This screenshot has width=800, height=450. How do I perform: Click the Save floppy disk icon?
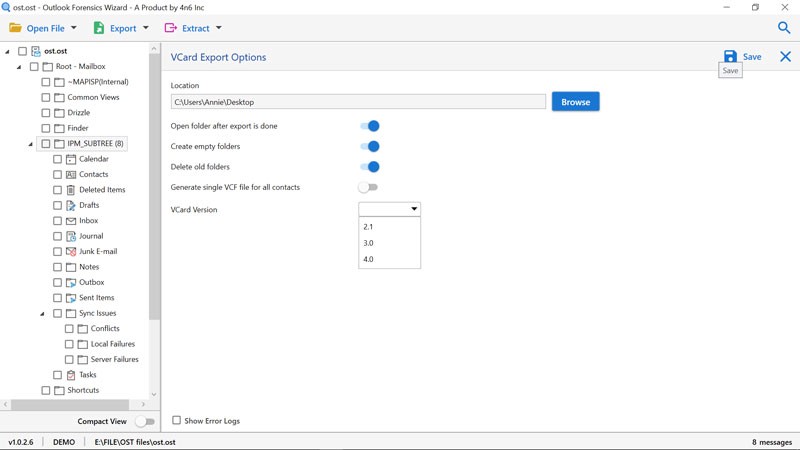click(x=730, y=57)
